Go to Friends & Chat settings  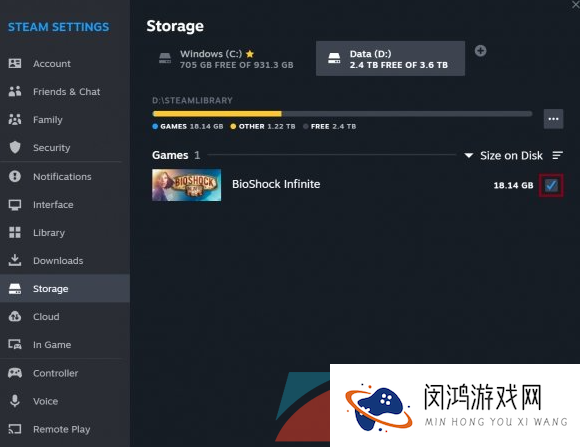(x=65, y=91)
